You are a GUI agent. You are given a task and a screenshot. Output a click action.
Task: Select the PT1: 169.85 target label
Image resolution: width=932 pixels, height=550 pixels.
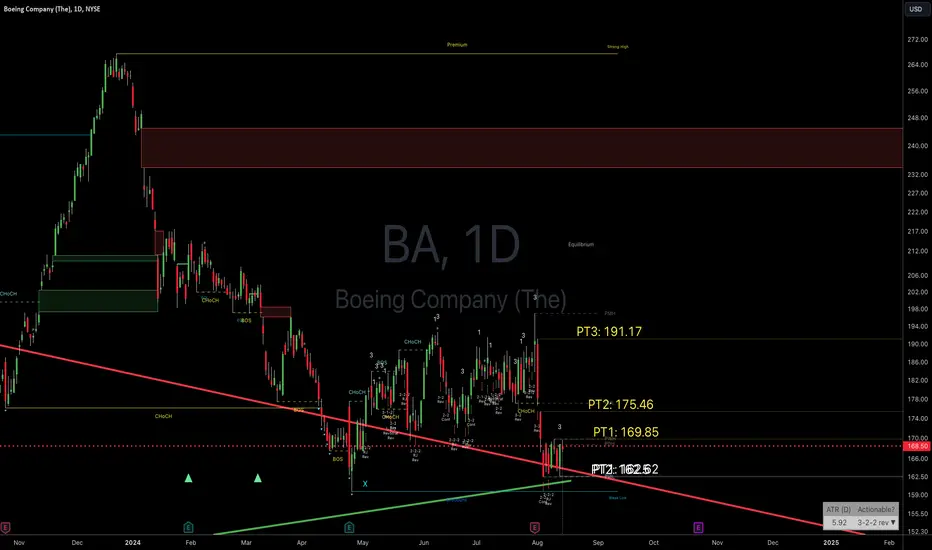[x=625, y=432]
